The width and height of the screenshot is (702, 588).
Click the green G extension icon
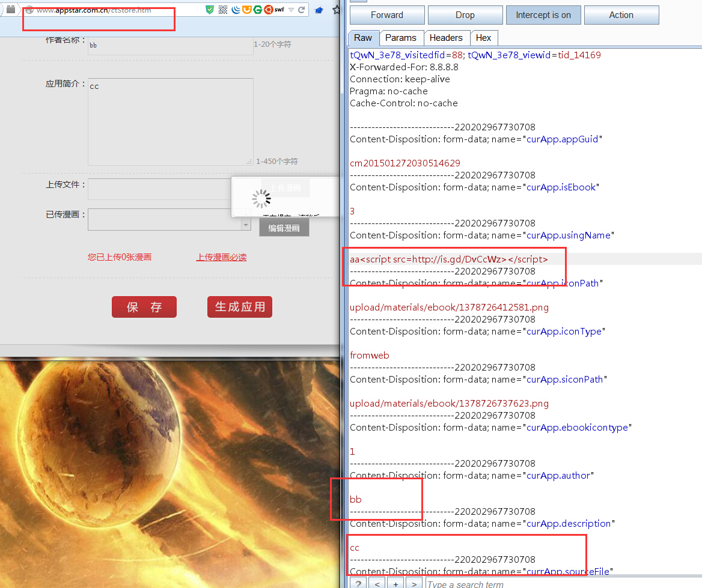257,10
